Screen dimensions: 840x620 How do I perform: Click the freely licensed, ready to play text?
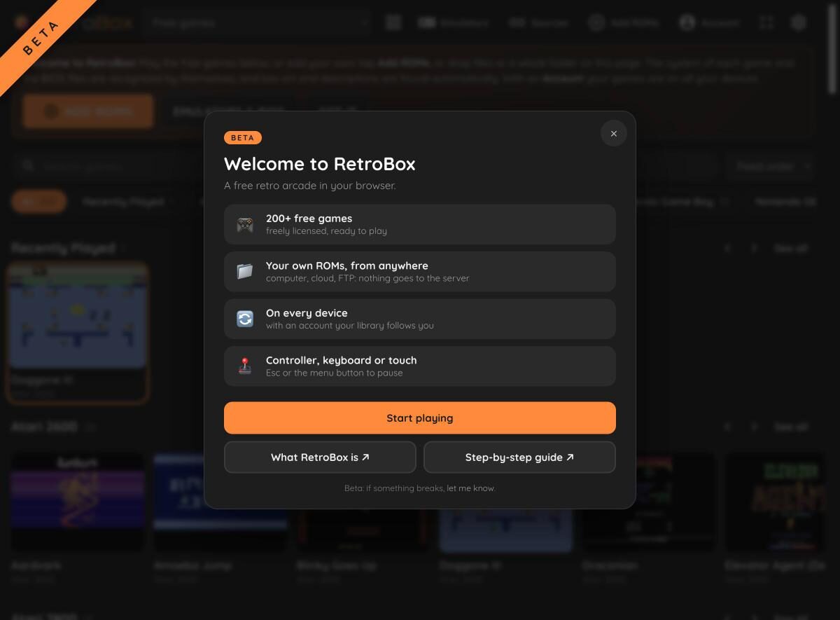[326, 231]
